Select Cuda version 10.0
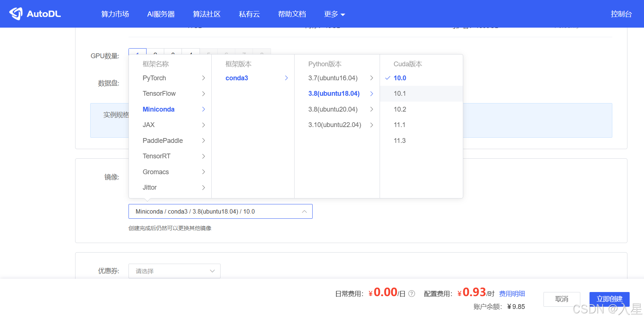This screenshot has width=644, height=320. coord(421,78)
